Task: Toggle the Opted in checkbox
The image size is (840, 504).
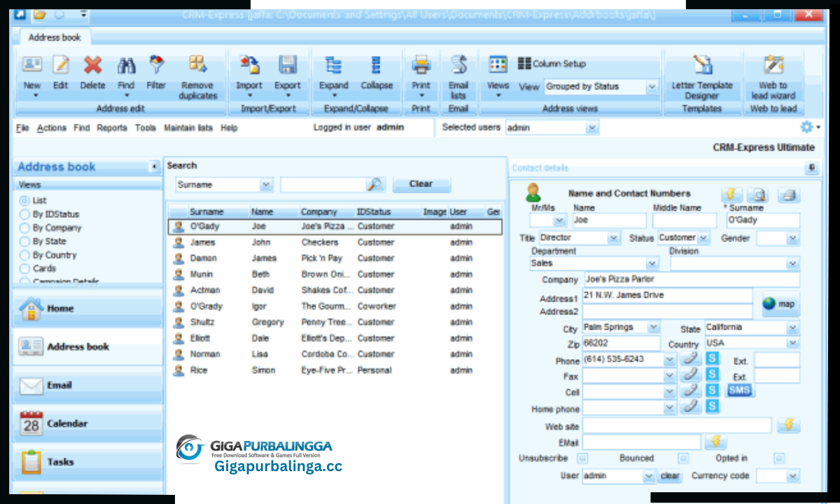Action: 779,458
